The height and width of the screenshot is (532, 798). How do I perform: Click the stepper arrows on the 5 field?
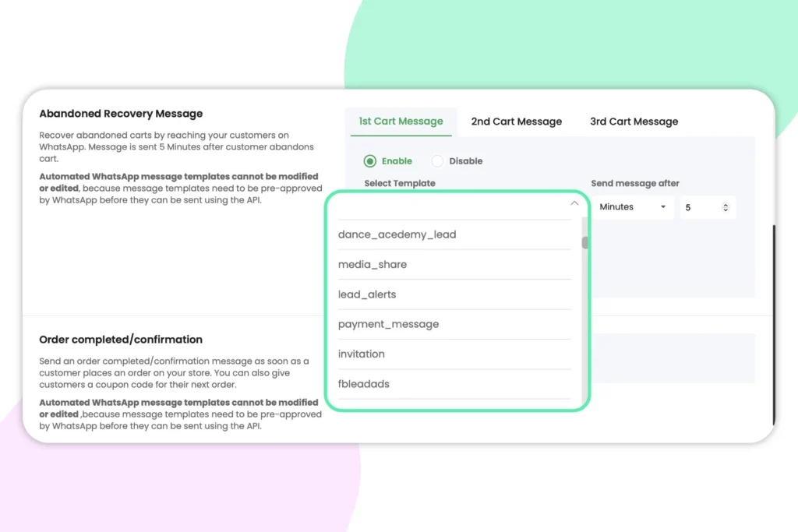pos(726,207)
